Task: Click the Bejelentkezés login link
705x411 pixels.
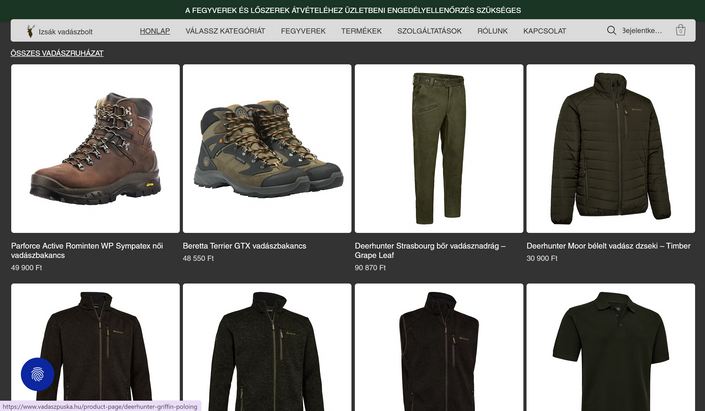Action: pyautogui.click(x=642, y=31)
